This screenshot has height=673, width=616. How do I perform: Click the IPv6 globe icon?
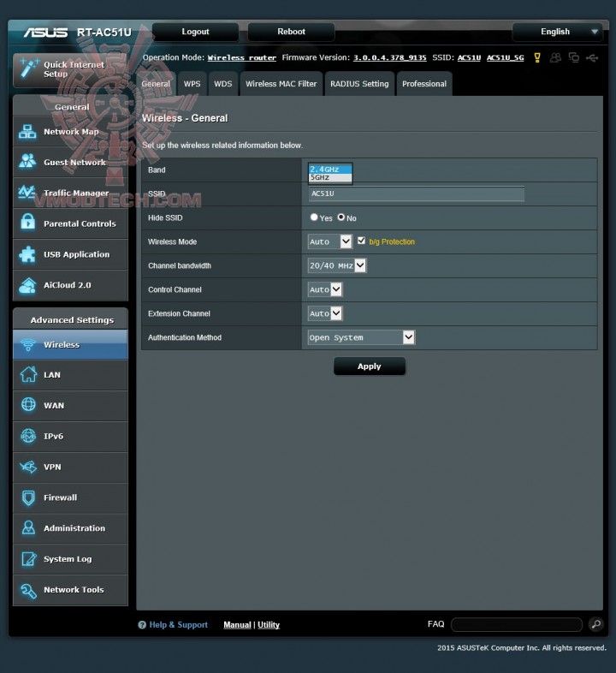pos(28,436)
